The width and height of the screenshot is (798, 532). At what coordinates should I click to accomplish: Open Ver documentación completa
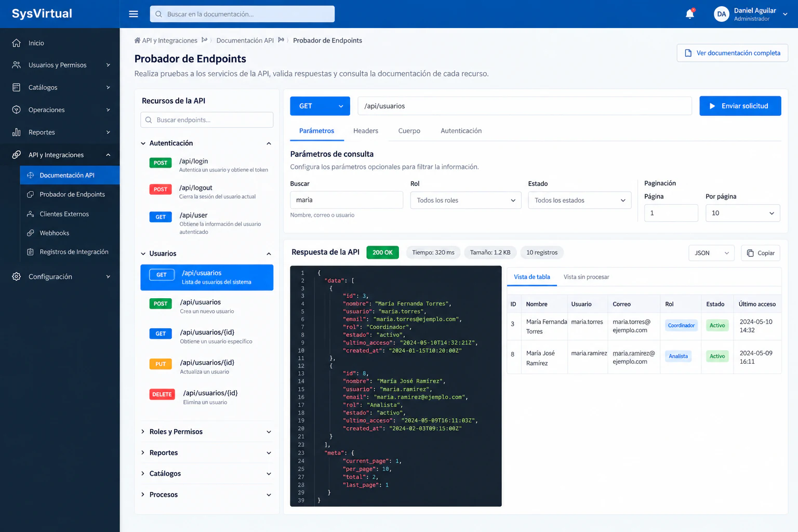pyautogui.click(x=733, y=53)
